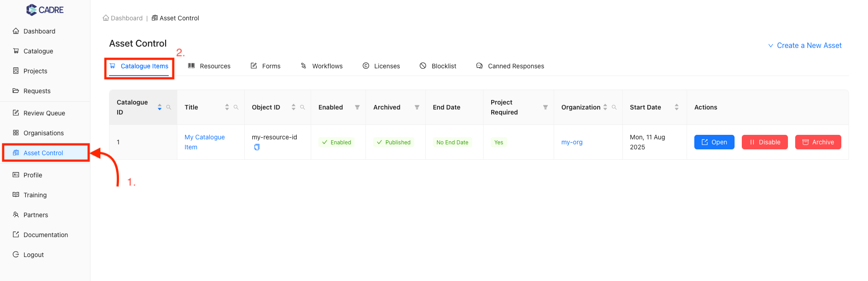868x281 pixels.
Task: Switch to the Blocklist tab
Action: click(438, 66)
